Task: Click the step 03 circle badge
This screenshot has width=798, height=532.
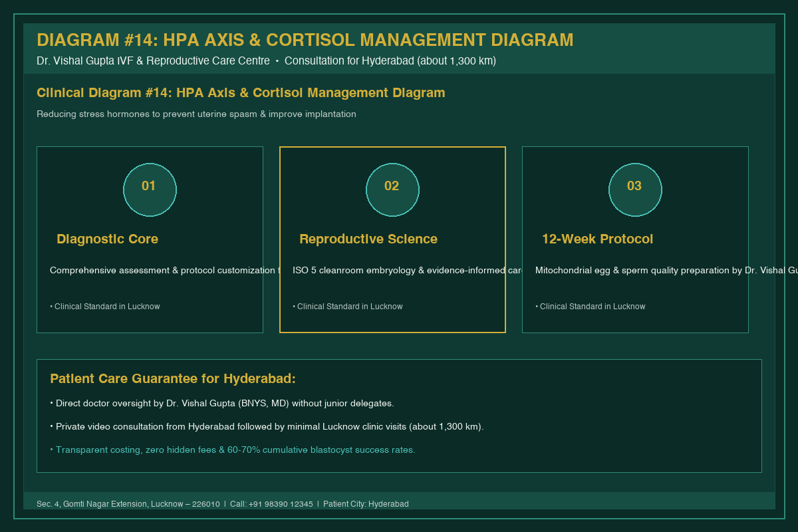Action: pyautogui.click(x=635, y=190)
